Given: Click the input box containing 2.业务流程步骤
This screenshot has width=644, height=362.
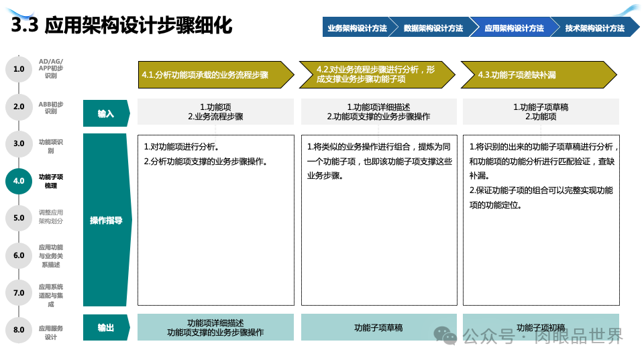Looking at the screenshot, I should 215,112.
